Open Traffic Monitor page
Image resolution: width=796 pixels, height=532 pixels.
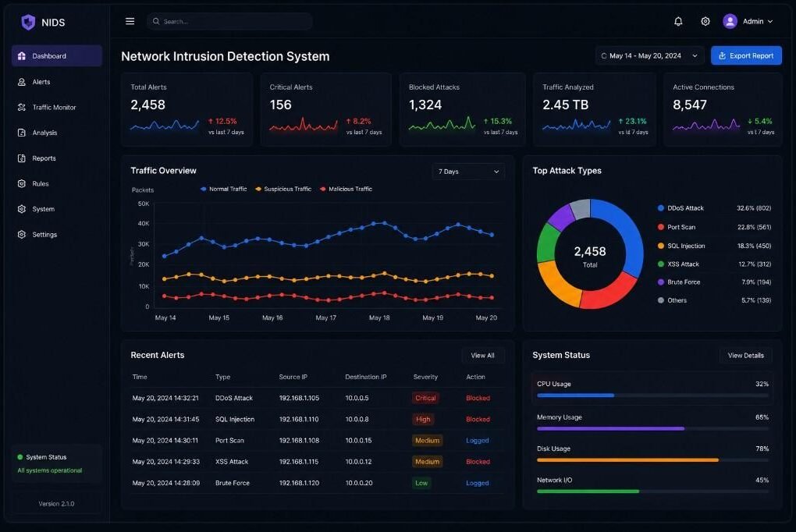[x=57, y=107]
